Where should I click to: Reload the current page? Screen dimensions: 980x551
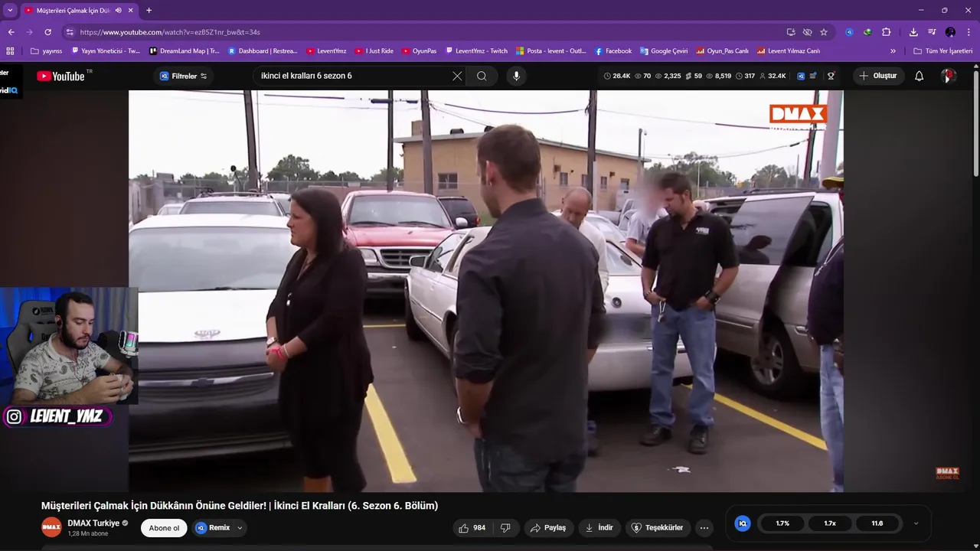(47, 32)
